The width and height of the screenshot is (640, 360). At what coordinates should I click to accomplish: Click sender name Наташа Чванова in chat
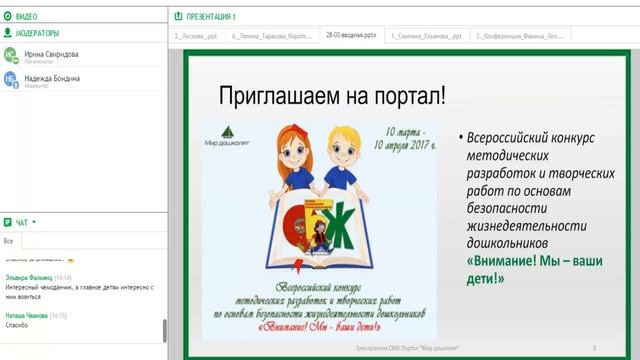click(x=27, y=316)
